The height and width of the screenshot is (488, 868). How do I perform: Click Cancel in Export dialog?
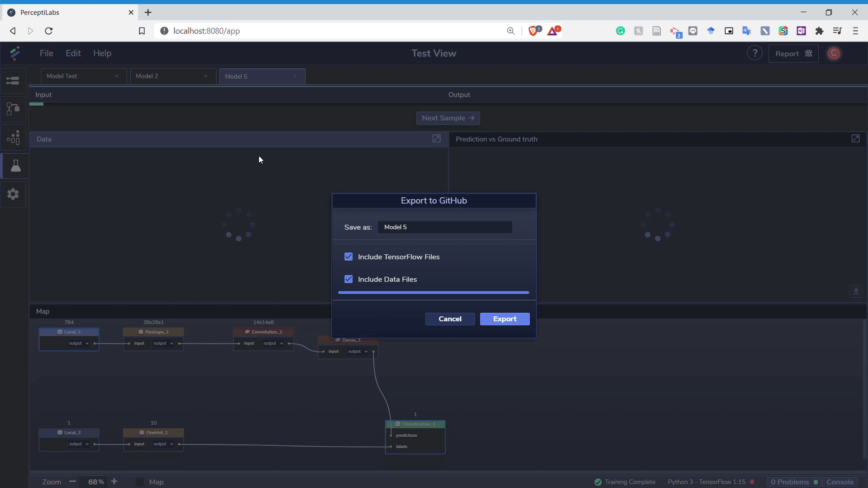(x=450, y=319)
